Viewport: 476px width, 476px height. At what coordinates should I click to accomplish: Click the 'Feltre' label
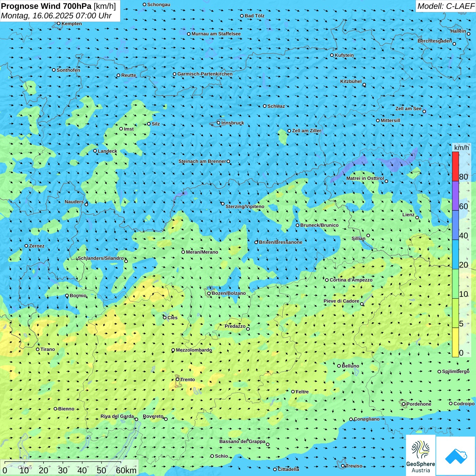(302, 392)
